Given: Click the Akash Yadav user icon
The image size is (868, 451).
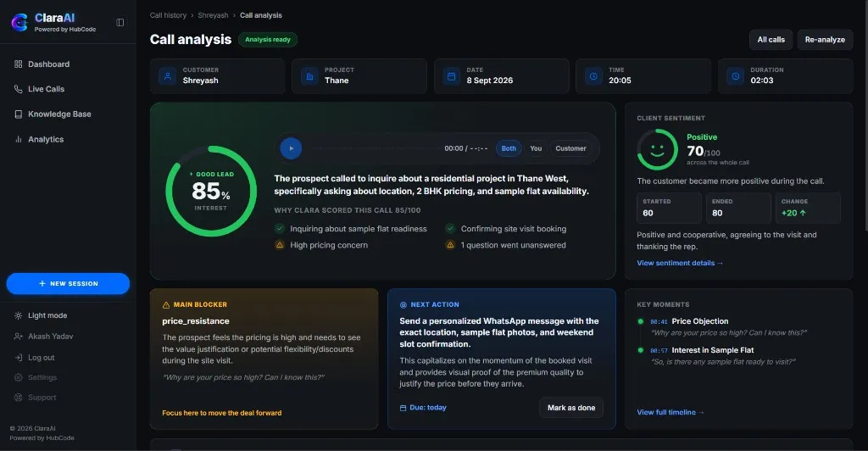Looking at the screenshot, I should 19,337.
